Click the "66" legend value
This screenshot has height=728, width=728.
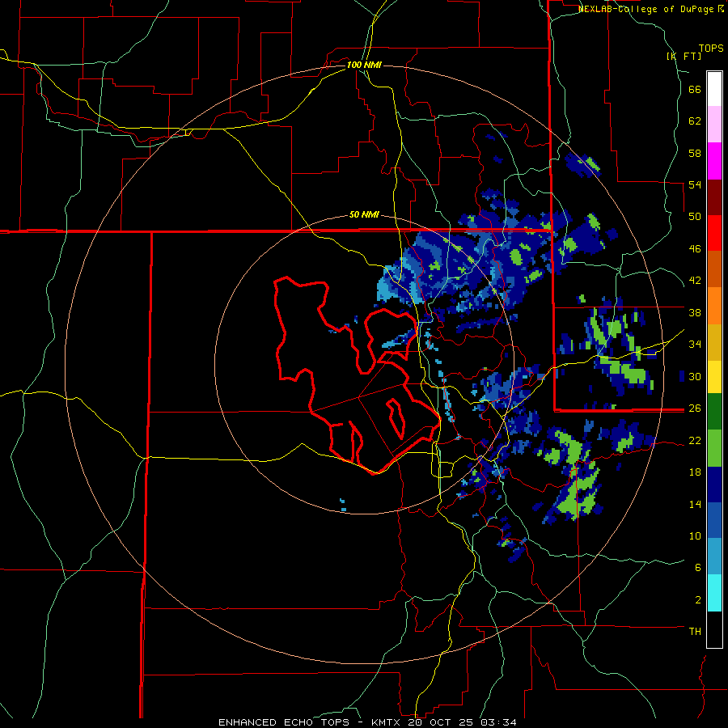pyautogui.click(x=695, y=89)
